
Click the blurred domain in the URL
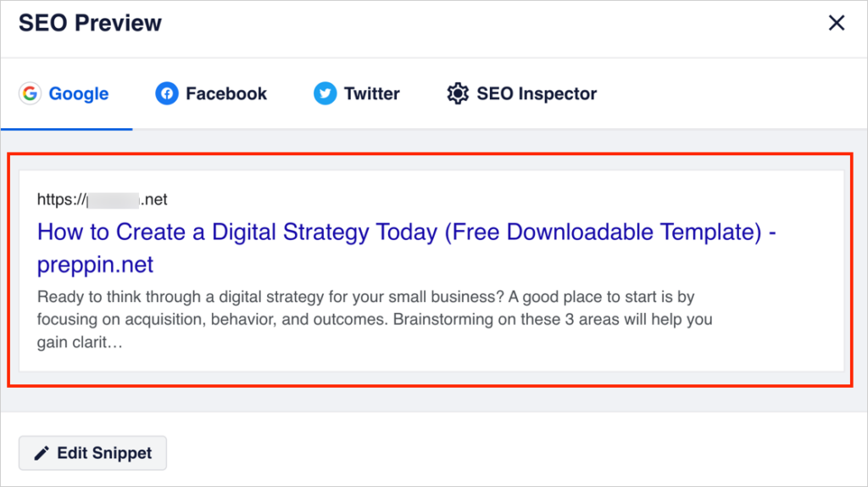(114, 200)
